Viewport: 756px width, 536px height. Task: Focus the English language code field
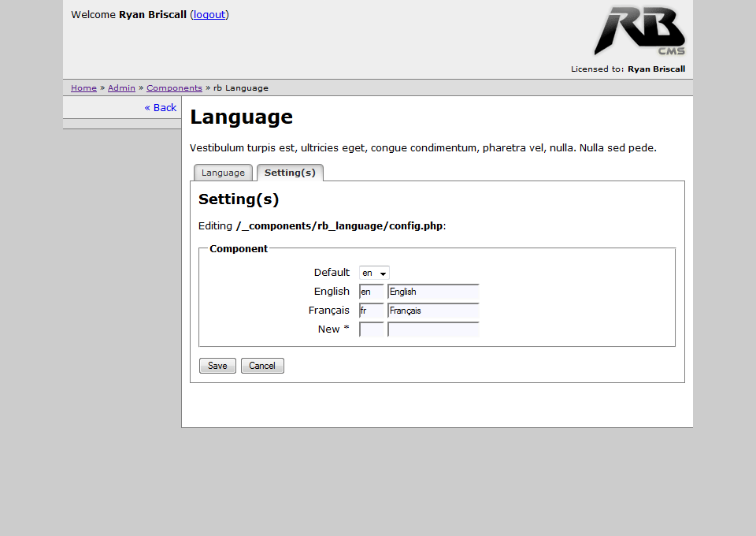coord(371,292)
